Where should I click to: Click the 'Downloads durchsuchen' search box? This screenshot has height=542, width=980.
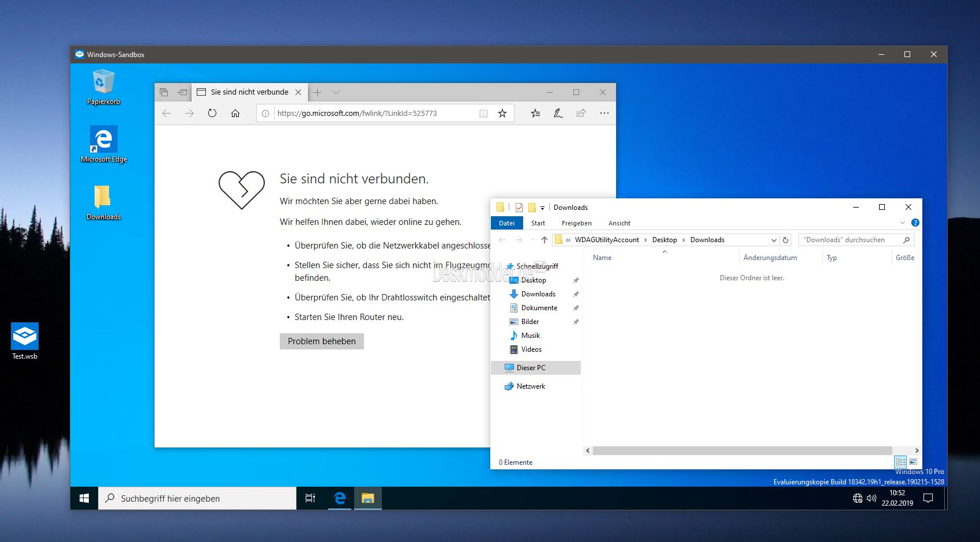coord(856,240)
